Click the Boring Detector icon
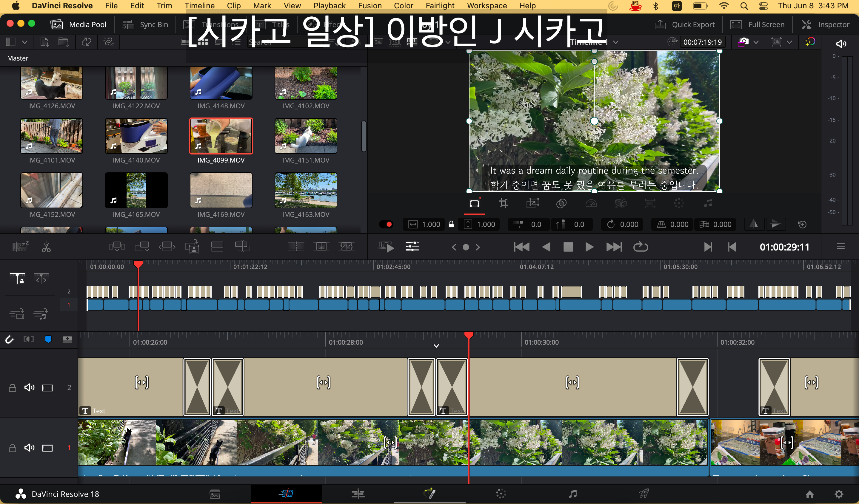This screenshot has width=859, height=504. [20, 247]
